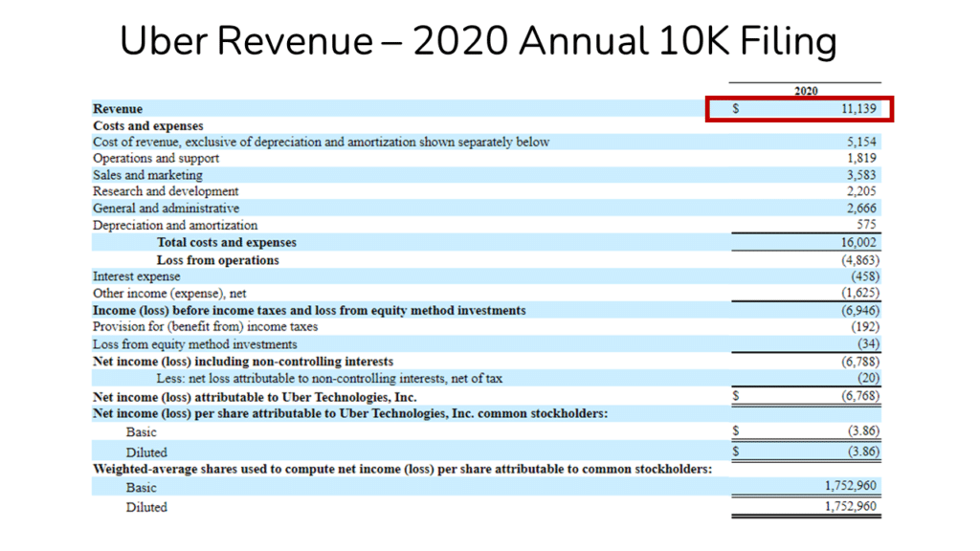Select the Diluted weighted-average shares 1,752,960
The width and height of the screenshot is (980, 551).
(850, 507)
